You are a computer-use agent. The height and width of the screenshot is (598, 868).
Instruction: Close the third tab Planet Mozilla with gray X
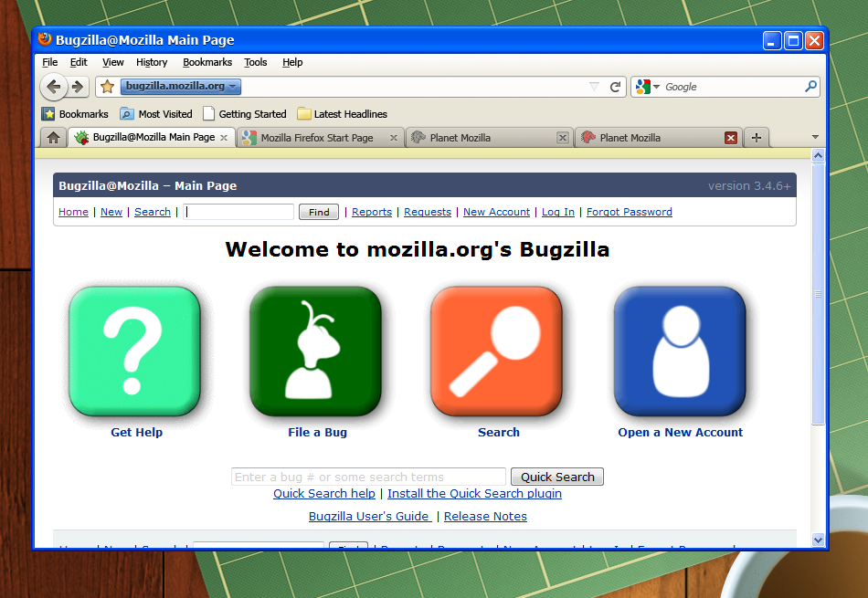point(563,138)
